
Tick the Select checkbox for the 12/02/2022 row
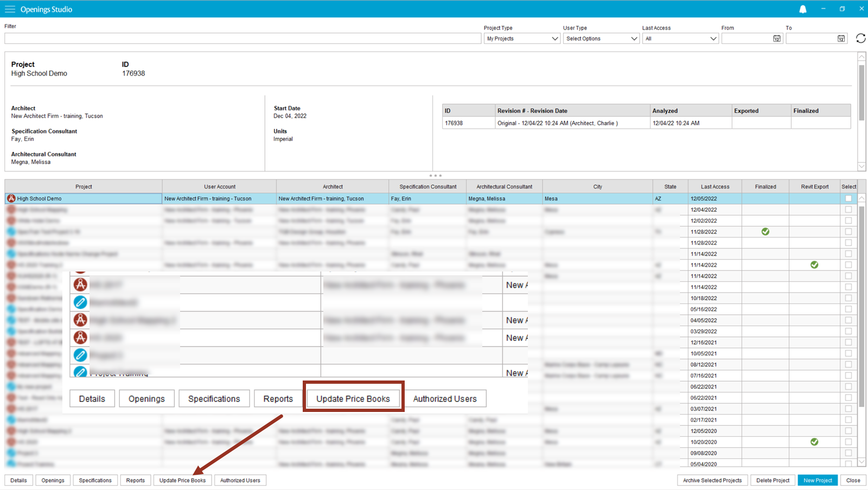(848, 221)
